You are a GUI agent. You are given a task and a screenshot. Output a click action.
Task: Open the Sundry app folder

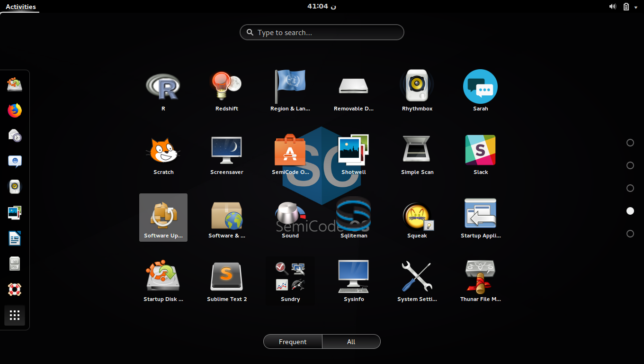[290, 282]
